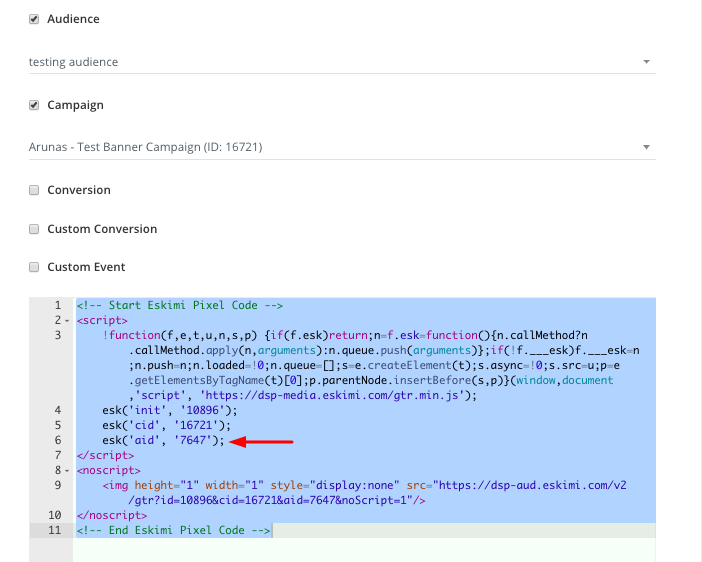
Task: Click the getElementsByTagName code segment
Action: 199,381
